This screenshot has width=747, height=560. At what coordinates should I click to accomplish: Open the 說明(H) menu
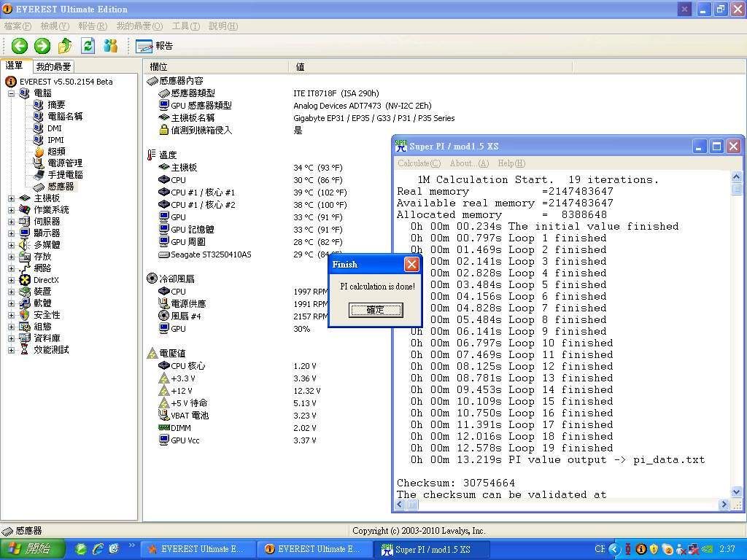pos(223,26)
